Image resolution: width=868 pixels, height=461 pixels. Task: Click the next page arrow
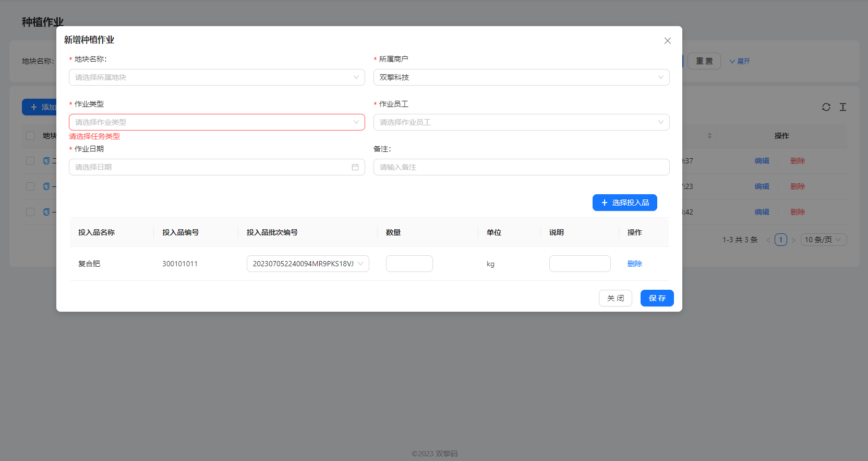tap(793, 240)
